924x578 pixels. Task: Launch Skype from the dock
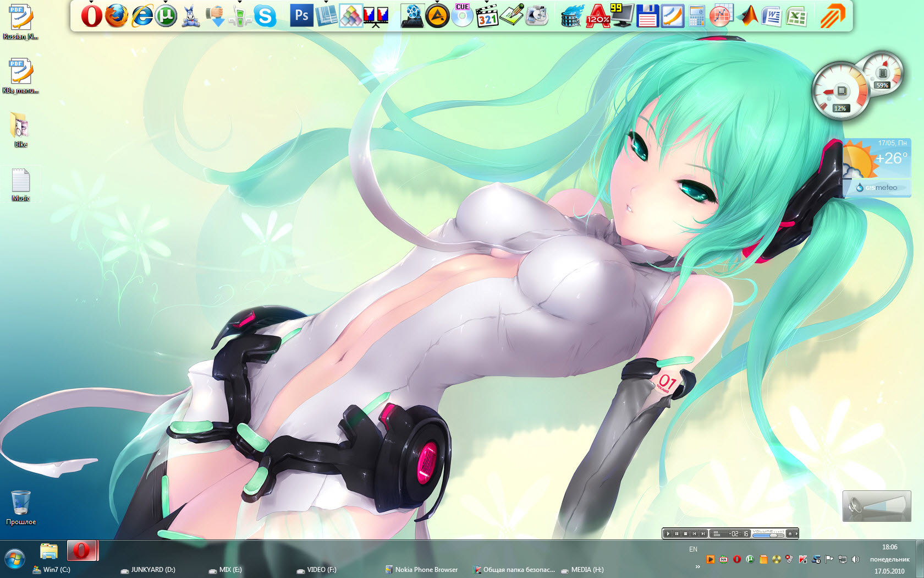point(265,17)
